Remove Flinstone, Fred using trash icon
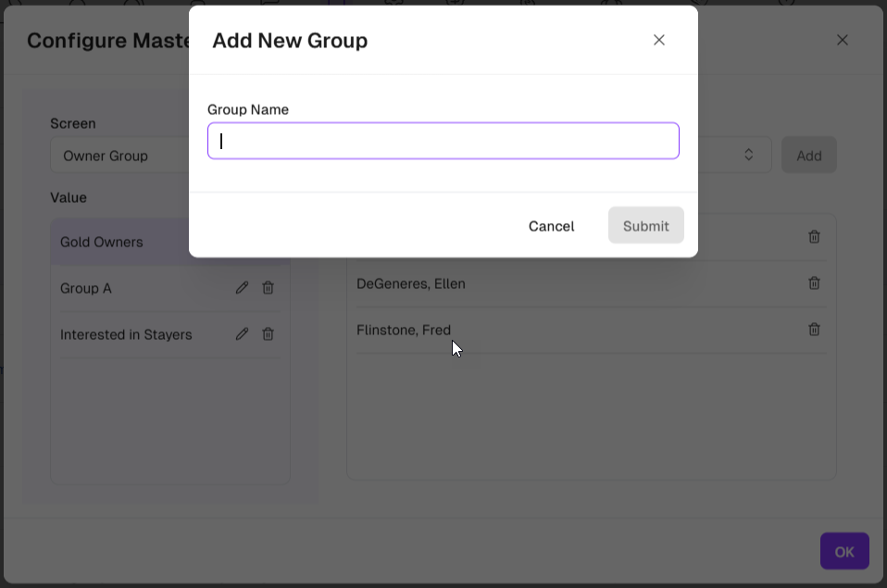The height and width of the screenshot is (588, 887). (814, 330)
